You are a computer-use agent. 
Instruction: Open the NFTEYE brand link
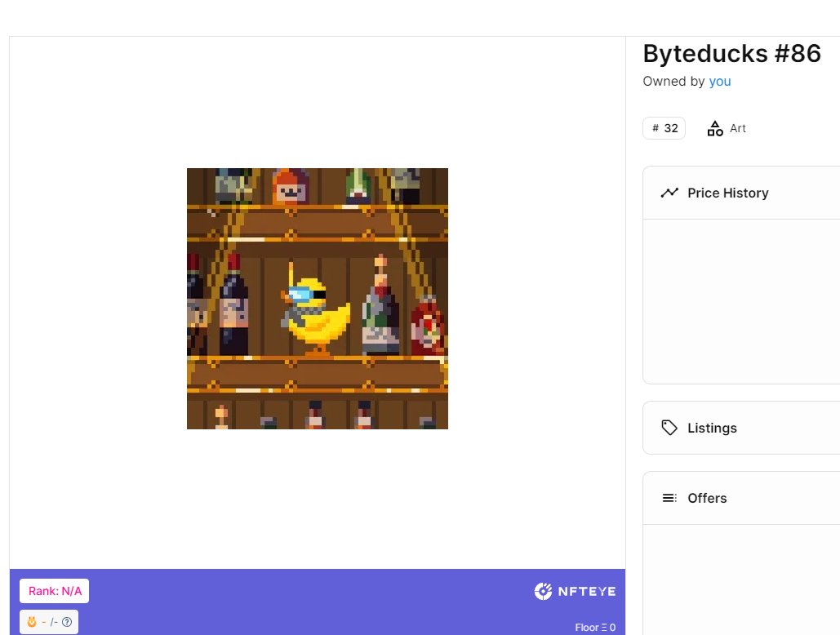[576, 591]
